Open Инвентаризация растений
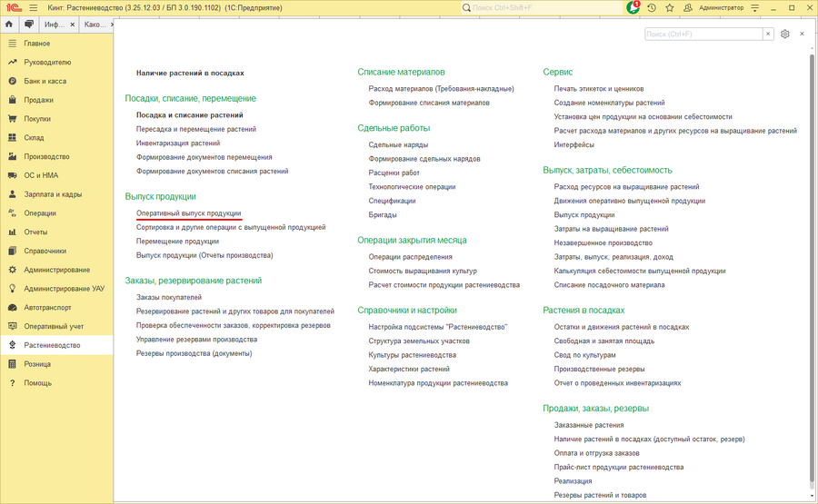Image resolution: width=818 pixels, height=504 pixels. click(x=178, y=143)
